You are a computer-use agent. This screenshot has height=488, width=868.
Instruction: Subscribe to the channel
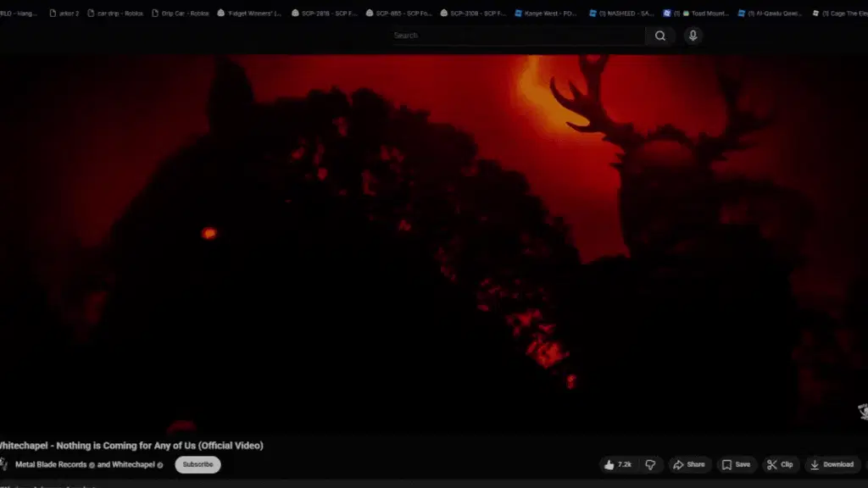198,465
